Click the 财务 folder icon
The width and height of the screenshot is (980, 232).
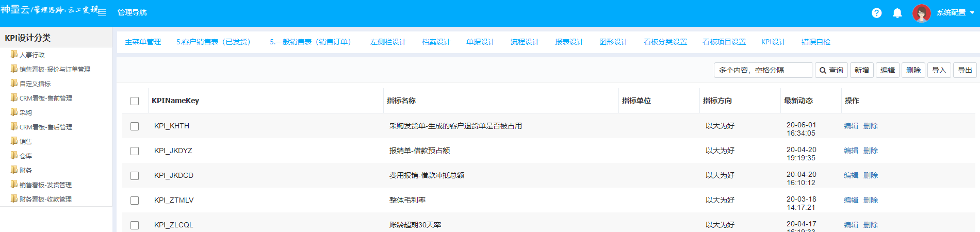[x=14, y=170]
